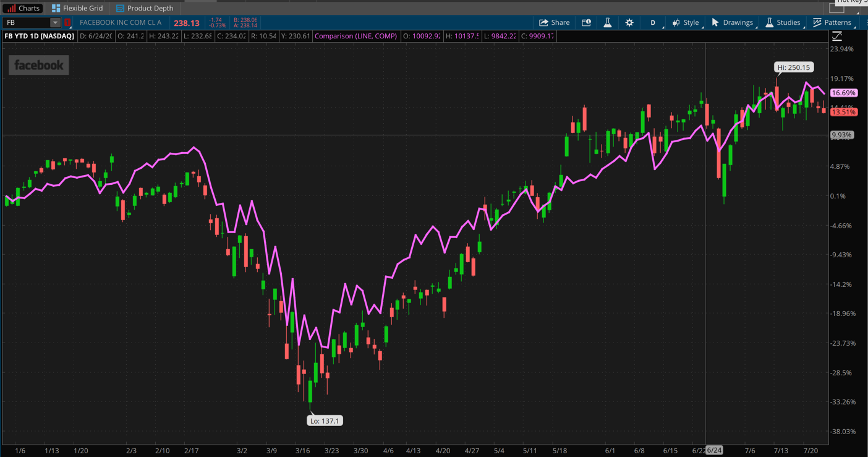Open the Drawings tool menu
868x457 pixels.
point(733,22)
